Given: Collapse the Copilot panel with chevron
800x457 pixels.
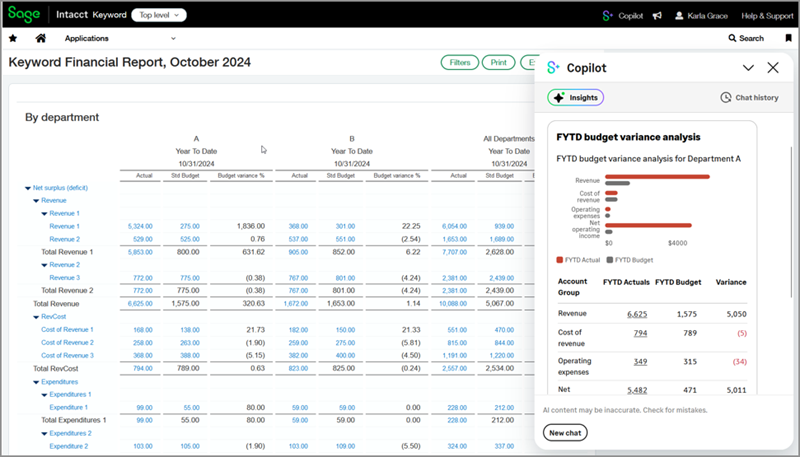Looking at the screenshot, I should (x=748, y=68).
